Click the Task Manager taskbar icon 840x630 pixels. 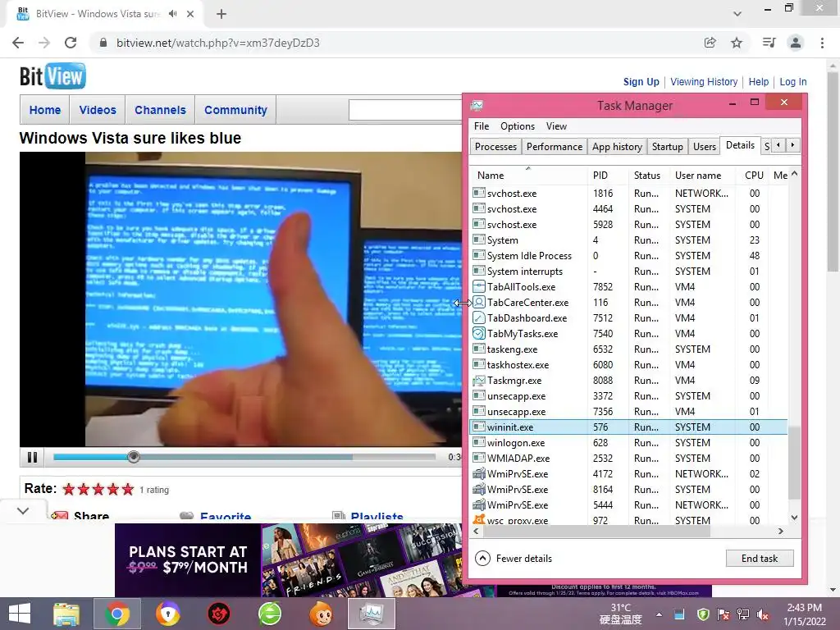tap(372, 614)
